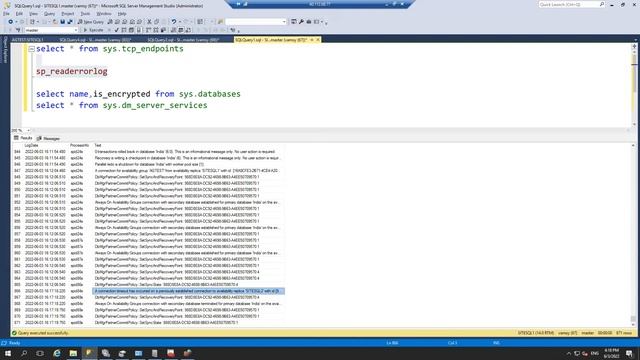Select highlighted connection timeout row 866 text
The width and height of the screenshot is (640, 360).
coord(188,291)
